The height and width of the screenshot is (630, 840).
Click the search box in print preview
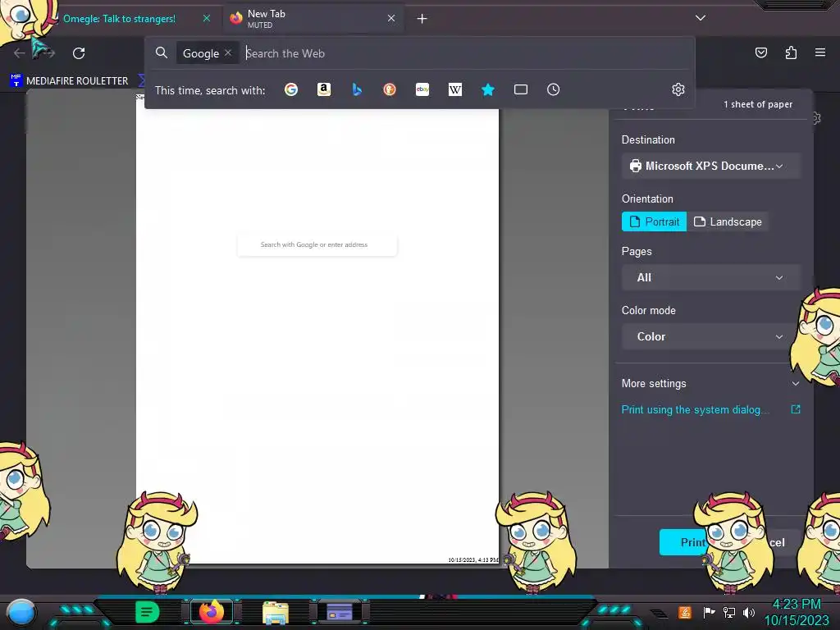coord(317,244)
